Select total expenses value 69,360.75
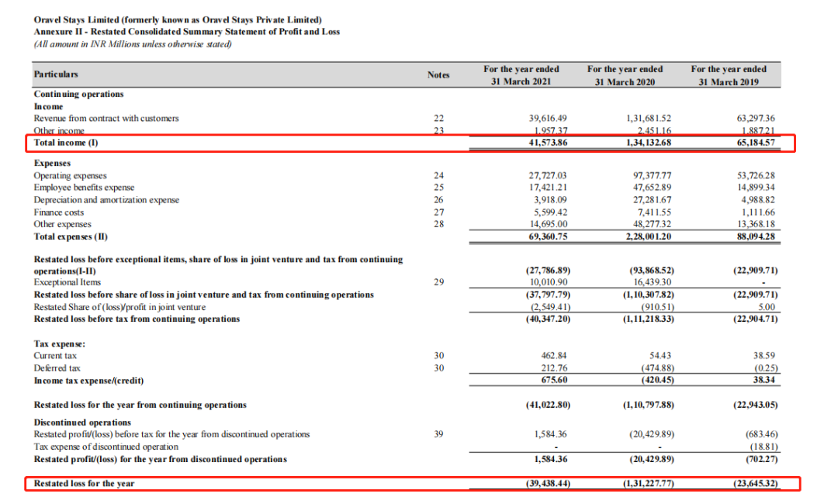Viewport: 838px width, 504px height. pos(548,236)
